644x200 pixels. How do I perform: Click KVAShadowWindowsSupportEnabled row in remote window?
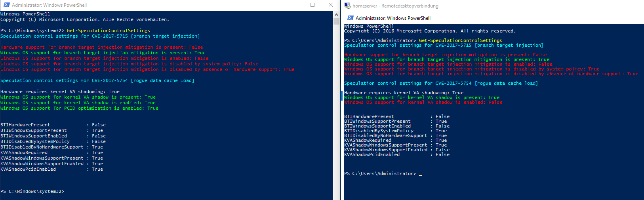(x=397, y=150)
